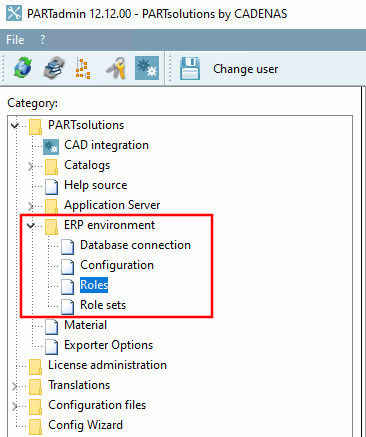Select Role sets tree item
This screenshot has height=437, width=366.
[103, 305]
